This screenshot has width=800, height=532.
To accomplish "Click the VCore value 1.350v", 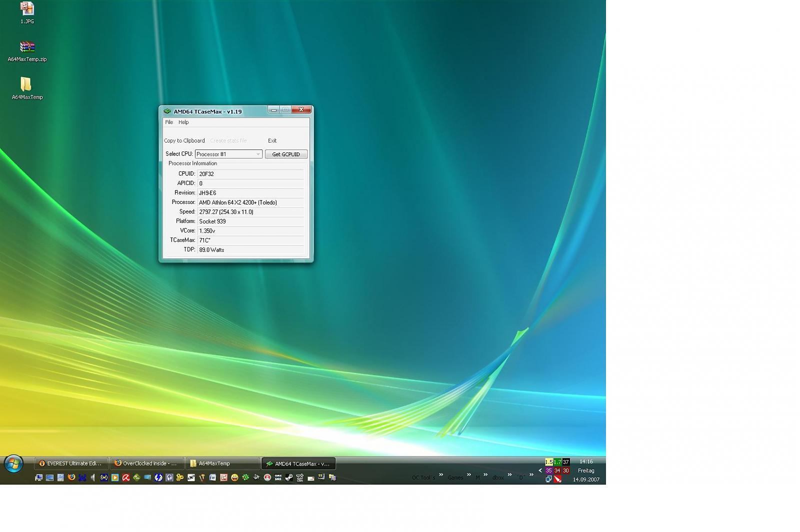I will [250, 230].
